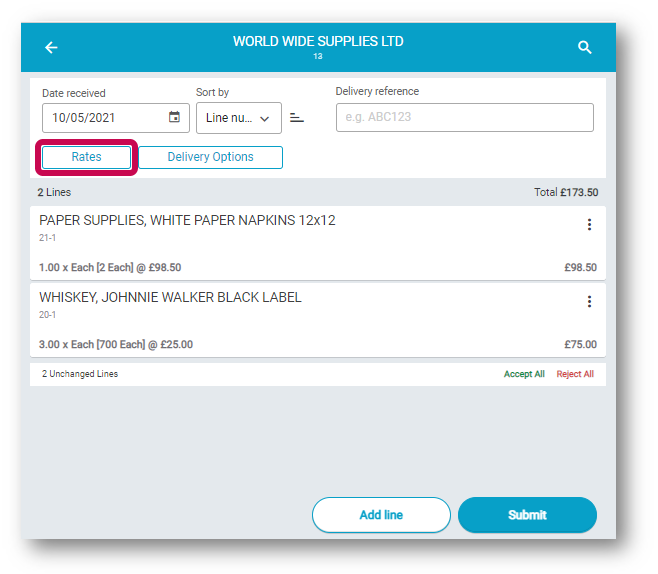The height and width of the screenshot is (574, 658).
Task: Click the 2 Lines count label
Action: click(54, 192)
